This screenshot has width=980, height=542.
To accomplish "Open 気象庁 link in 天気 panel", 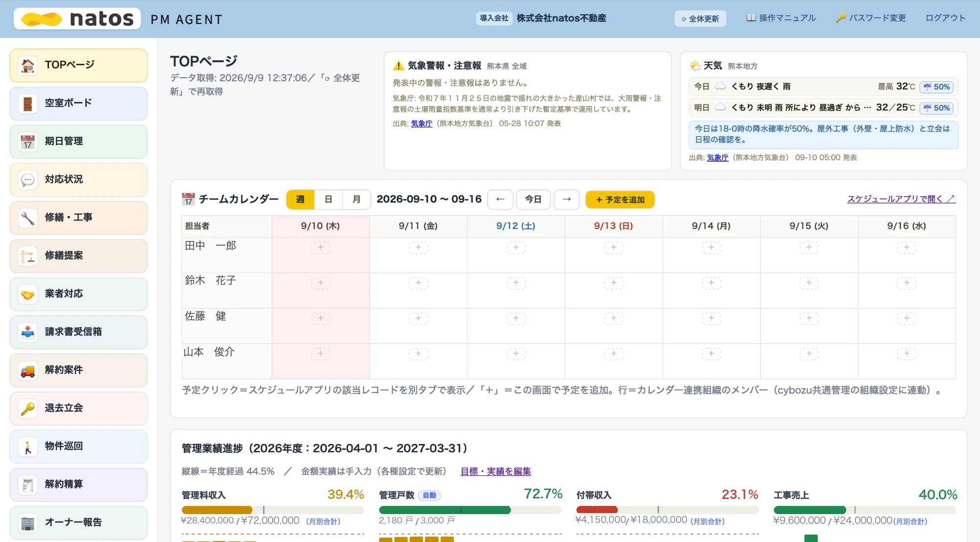I will click(717, 158).
